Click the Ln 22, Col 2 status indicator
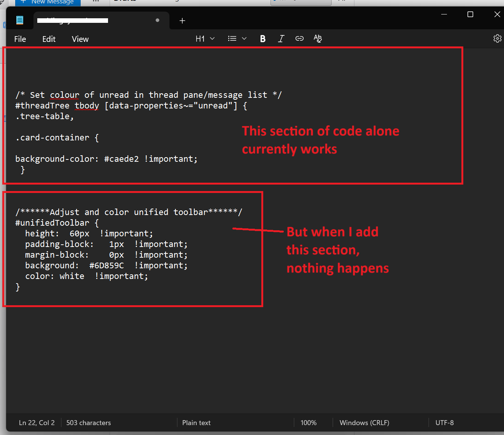Image resolution: width=504 pixels, height=435 pixels. tap(37, 423)
